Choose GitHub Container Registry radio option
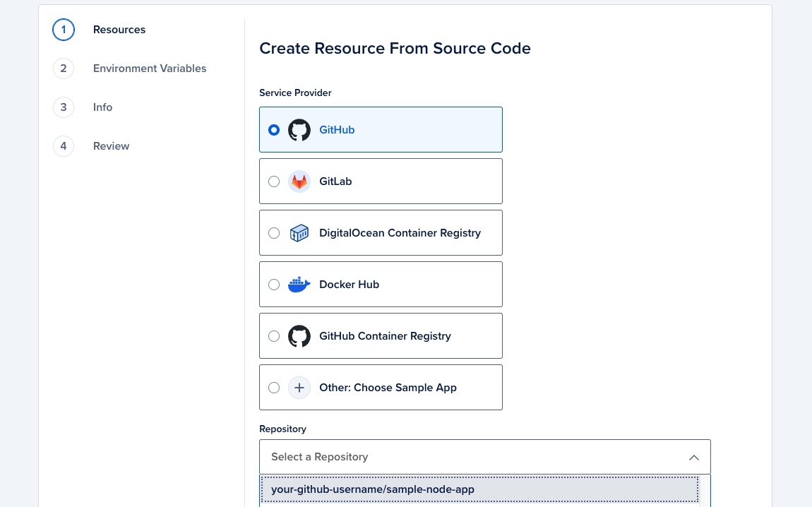 click(x=274, y=336)
